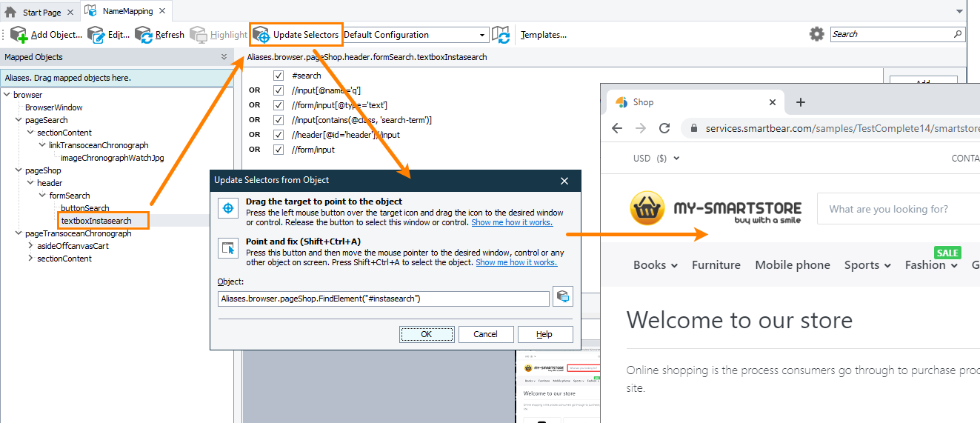Click the Highlight toolbar button
Viewport: 980px width, 423px height.
tap(219, 35)
